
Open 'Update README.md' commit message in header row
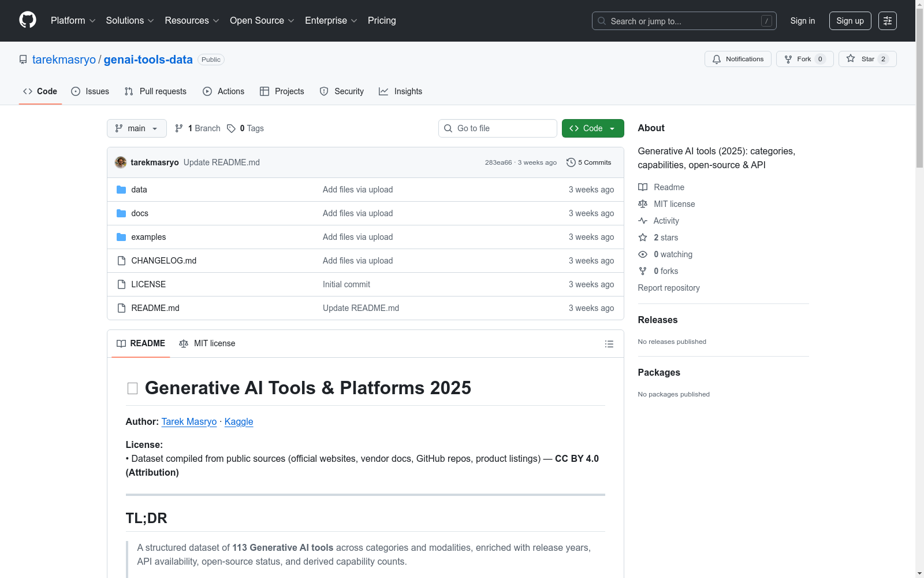pyautogui.click(x=222, y=162)
